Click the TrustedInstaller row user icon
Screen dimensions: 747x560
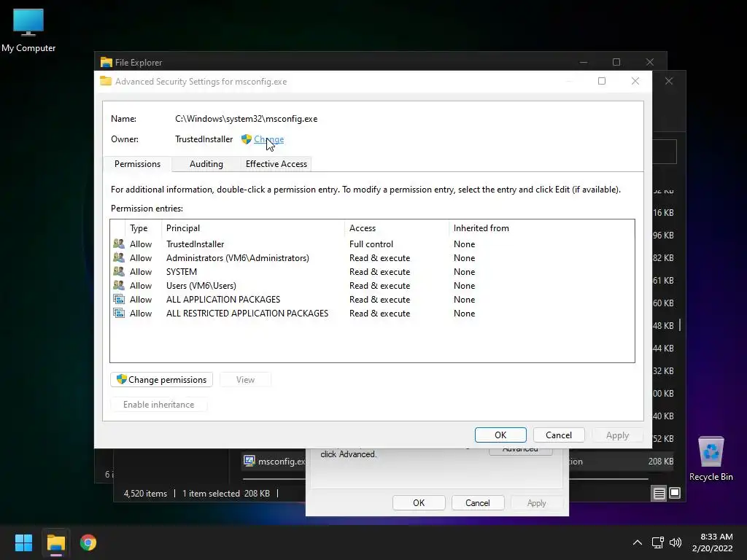tap(119, 244)
